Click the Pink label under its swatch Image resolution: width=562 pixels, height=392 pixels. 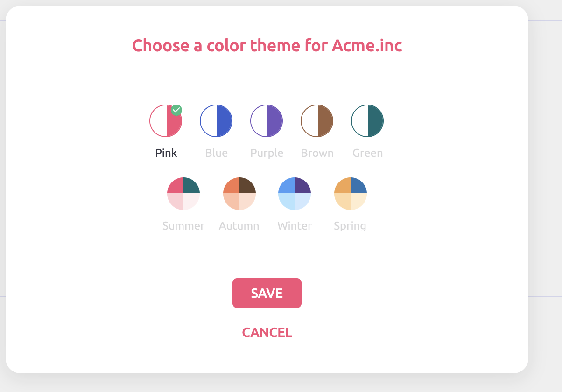click(x=166, y=153)
